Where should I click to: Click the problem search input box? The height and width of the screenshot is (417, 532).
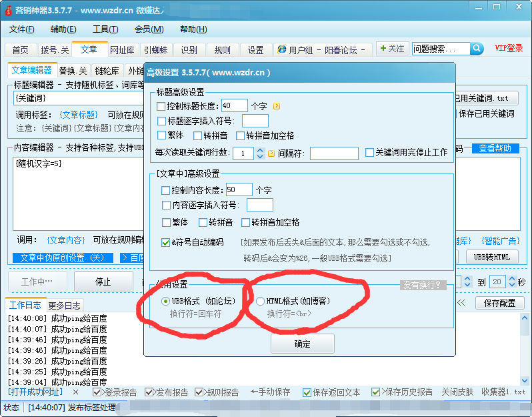pos(441,49)
